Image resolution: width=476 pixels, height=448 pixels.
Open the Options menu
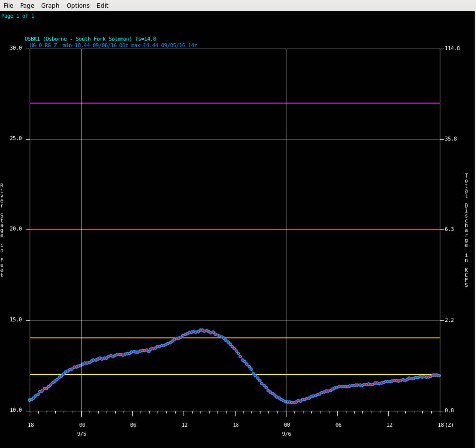(x=78, y=6)
